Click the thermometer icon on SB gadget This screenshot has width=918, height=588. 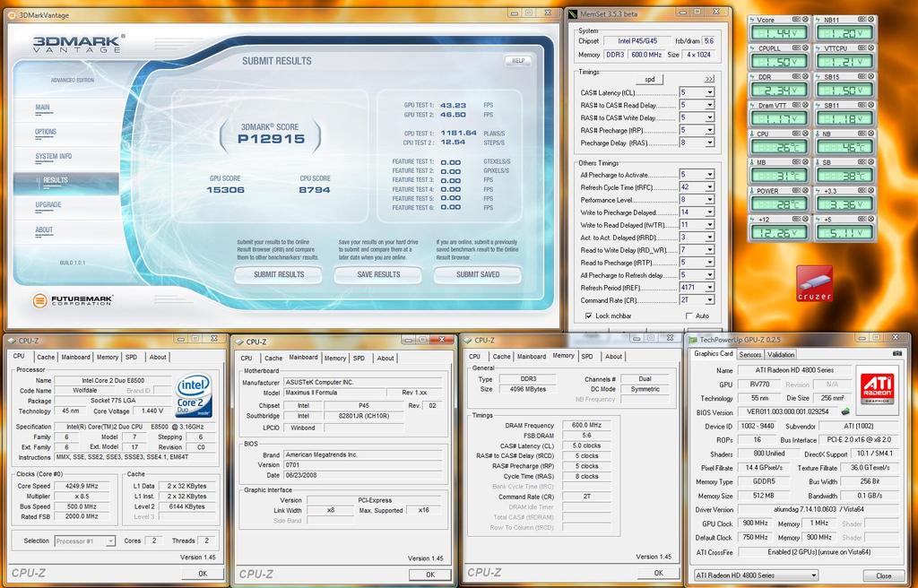point(818,162)
